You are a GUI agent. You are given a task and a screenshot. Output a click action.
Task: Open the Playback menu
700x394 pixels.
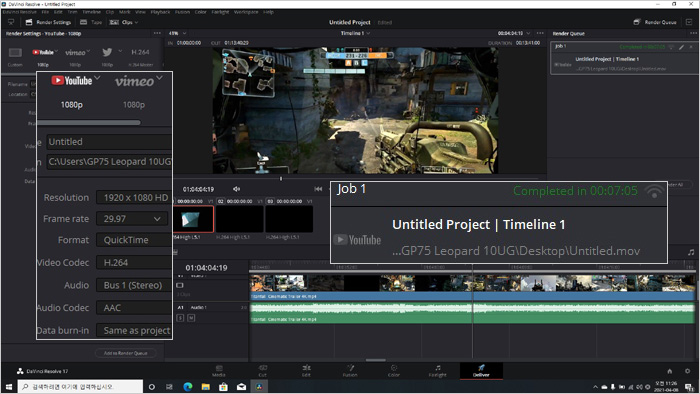(x=160, y=12)
